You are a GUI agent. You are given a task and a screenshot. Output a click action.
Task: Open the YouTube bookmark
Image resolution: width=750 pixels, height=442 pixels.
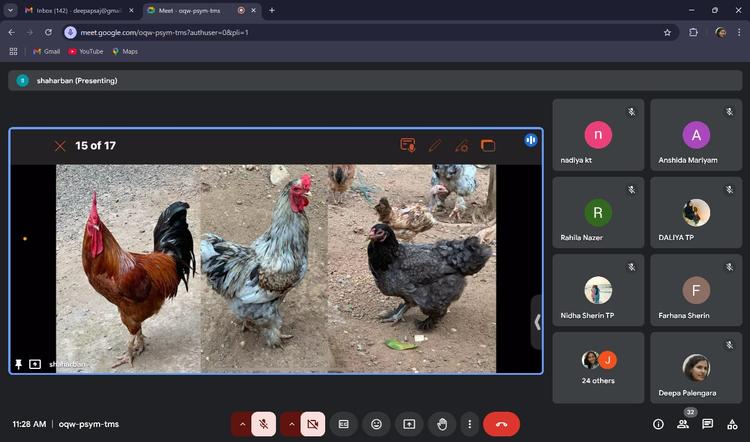86,51
